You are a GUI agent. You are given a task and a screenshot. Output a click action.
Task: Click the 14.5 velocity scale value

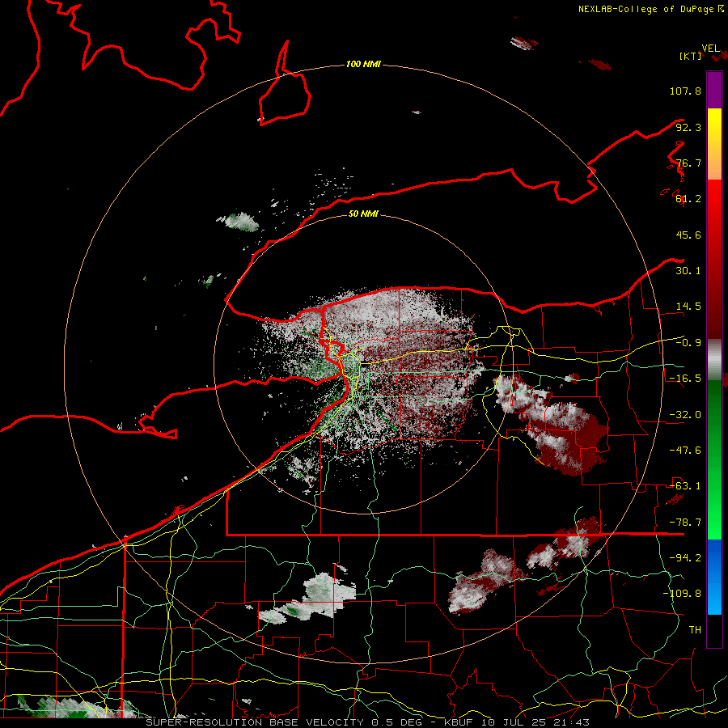pos(688,307)
